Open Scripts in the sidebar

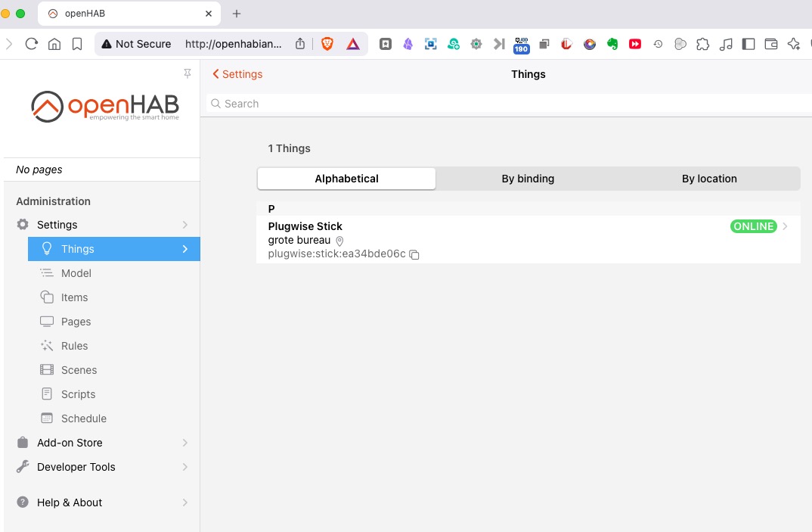114,394
